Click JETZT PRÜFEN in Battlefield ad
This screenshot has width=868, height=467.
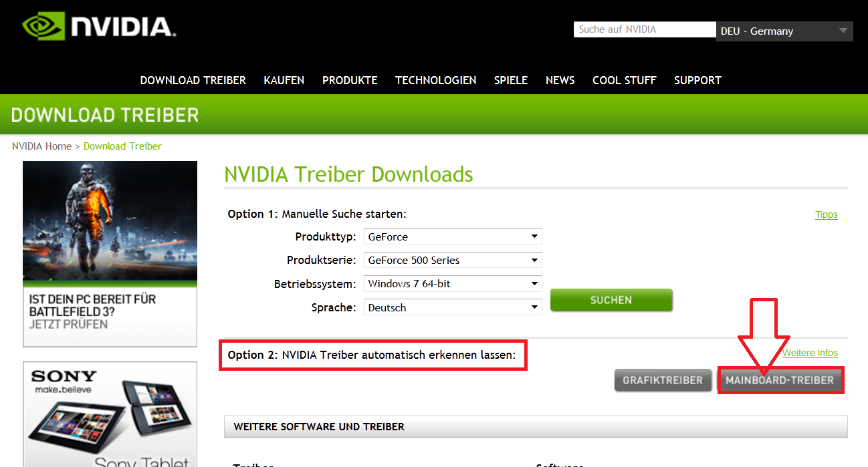(68, 324)
